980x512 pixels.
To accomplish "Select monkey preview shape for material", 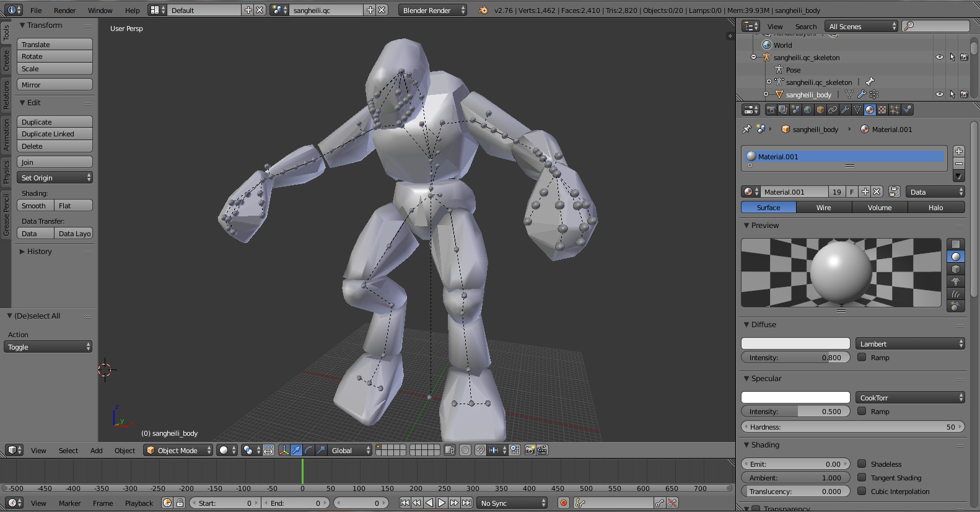I will pyautogui.click(x=956, y=281).
